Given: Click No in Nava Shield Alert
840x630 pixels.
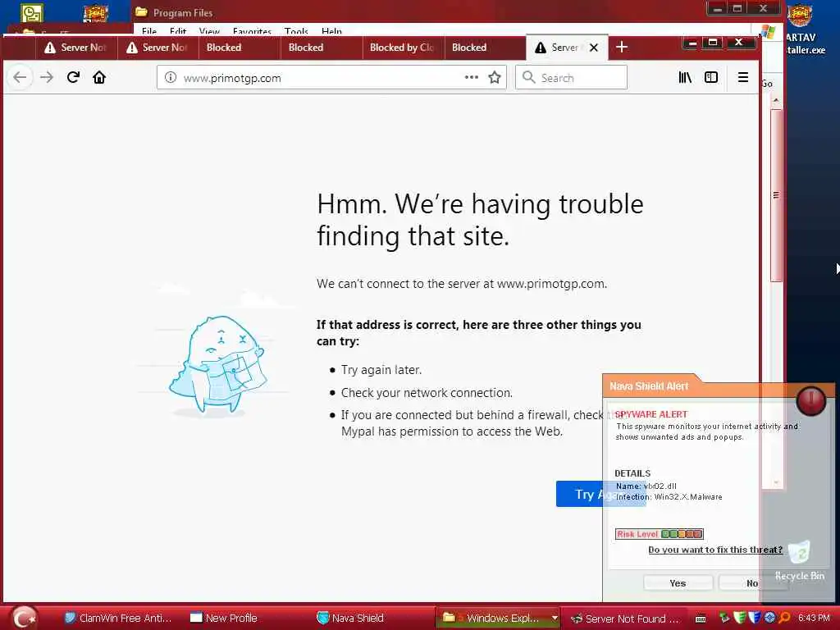Looking at the screenshot, I should click(x=752, y=583).
